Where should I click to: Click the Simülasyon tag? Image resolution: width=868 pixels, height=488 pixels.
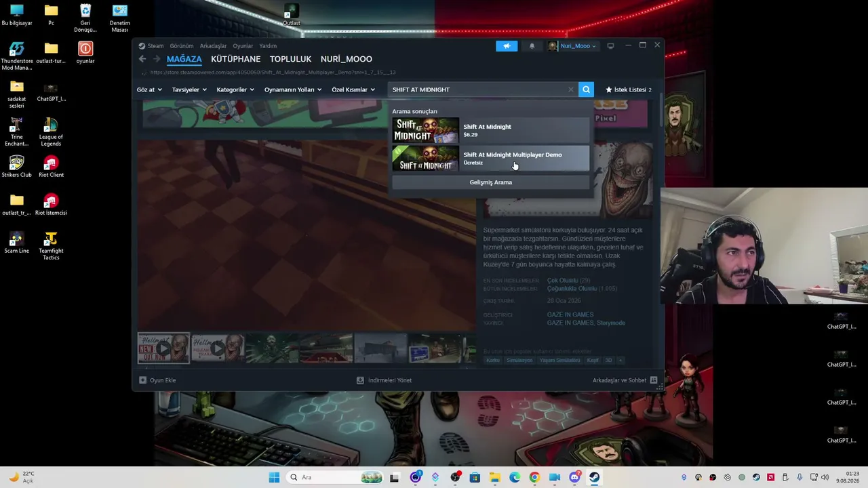coord(520,360)
